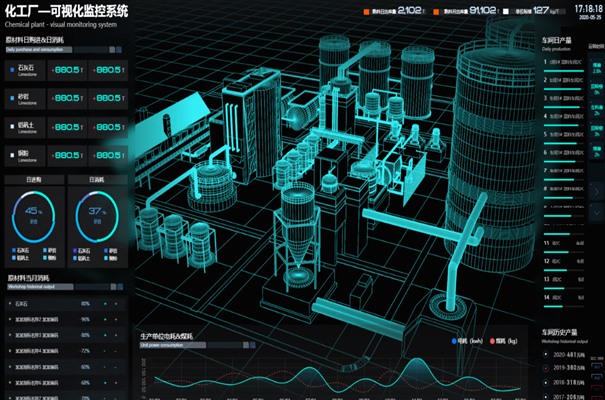Click the 车间日产量 panel heading
The height and width of the screenshot is (400, 605).
coord(556,40)
